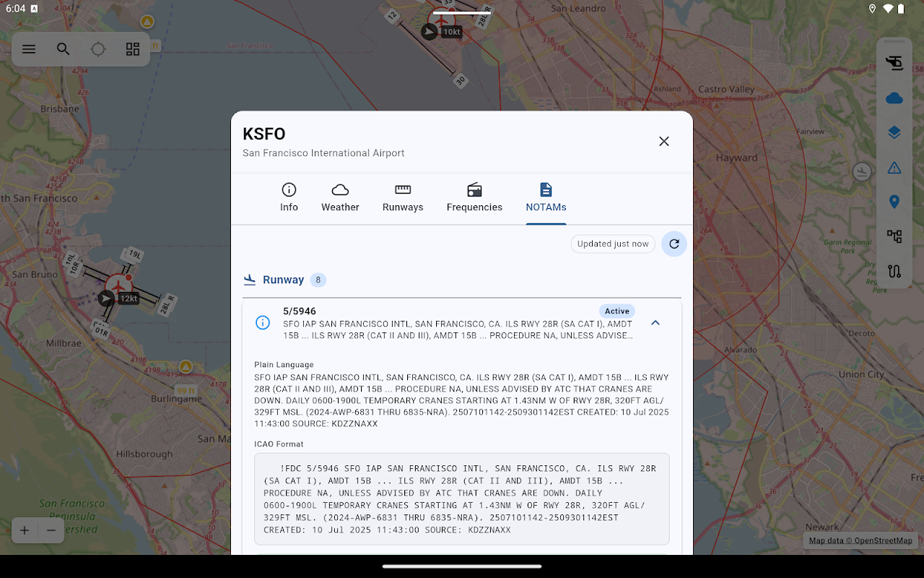The height and width of the screenshot is (578, 924).
Task: Click the 10R runway label on the map
Action: (74, 269)
